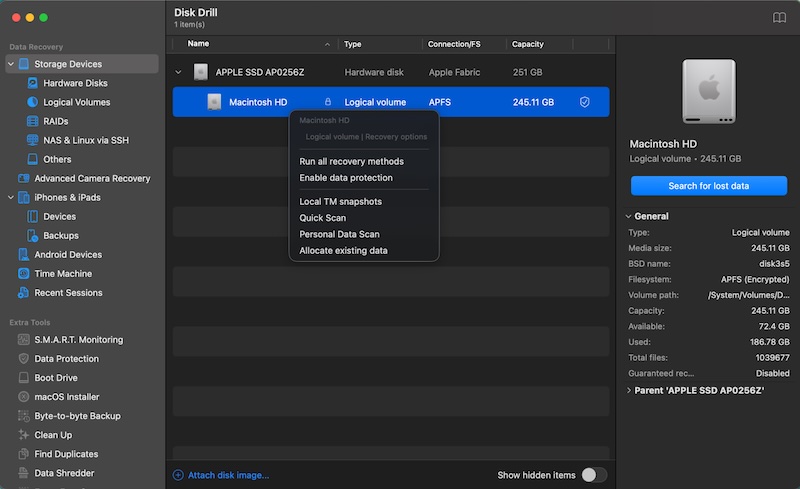
Task: Click the Advanced Camera Recovery icon
Action: coord(23,178)
